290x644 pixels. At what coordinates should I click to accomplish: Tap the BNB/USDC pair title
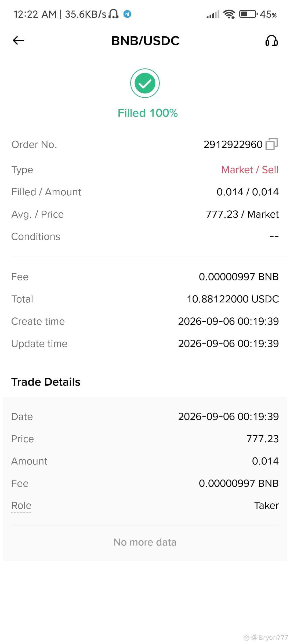point(145,41)
